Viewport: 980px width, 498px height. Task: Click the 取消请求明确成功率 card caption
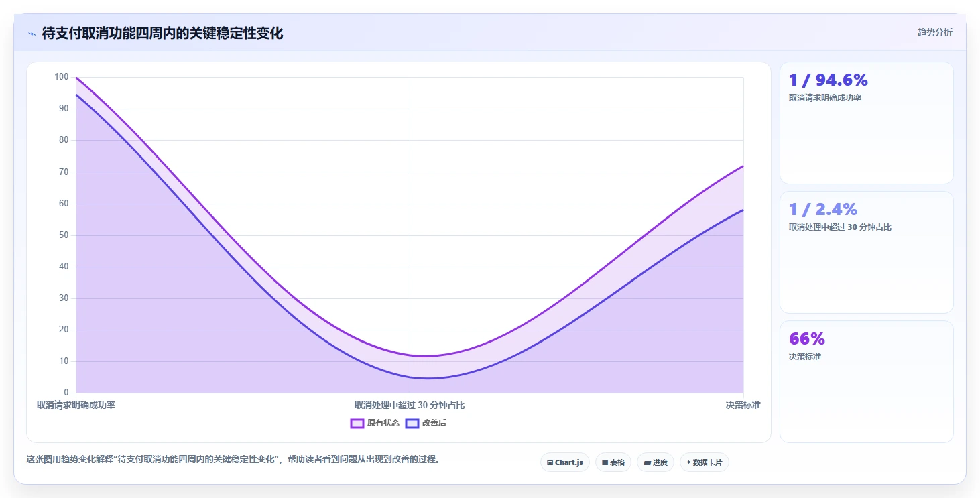point(825,98)
